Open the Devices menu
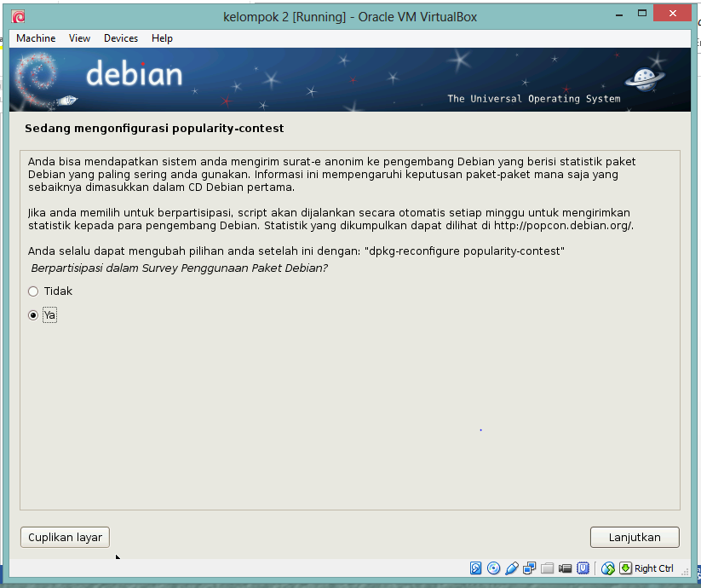701x588 pixels. (x=120, y=37)
